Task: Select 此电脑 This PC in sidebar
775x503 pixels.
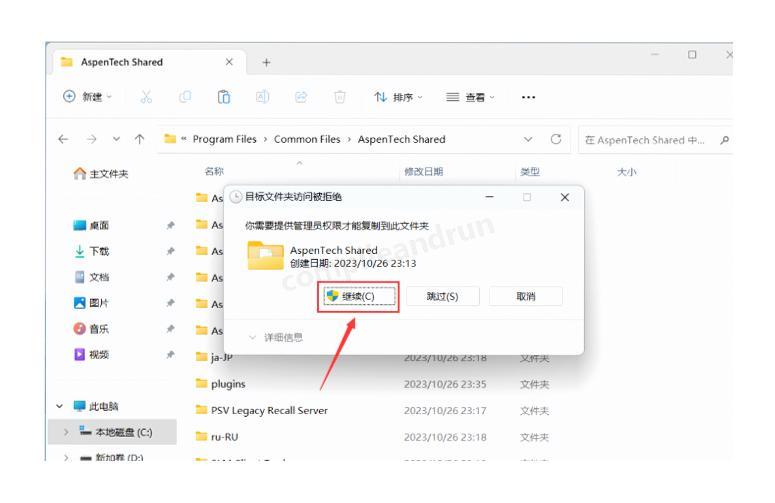Action: click(x=96, y=406)
